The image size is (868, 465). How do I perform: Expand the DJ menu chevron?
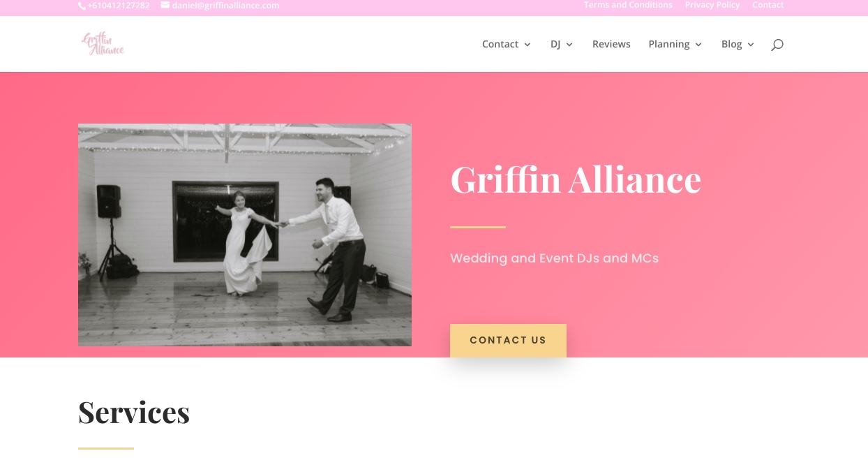pos(569,45)
